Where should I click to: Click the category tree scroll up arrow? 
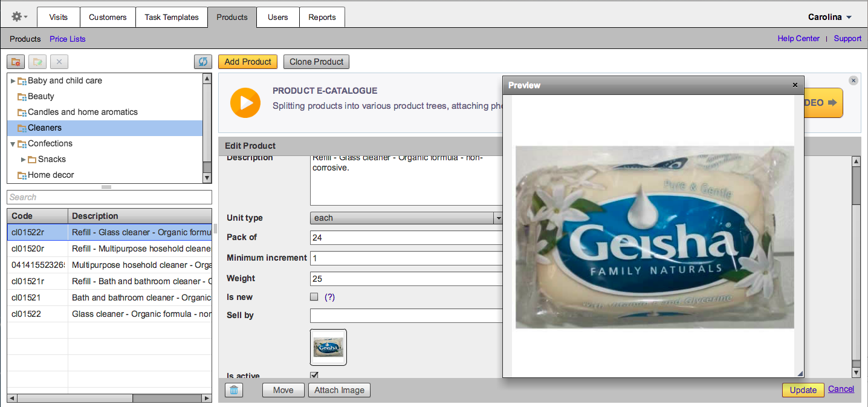pyautogui.click(x=207, y=79)
